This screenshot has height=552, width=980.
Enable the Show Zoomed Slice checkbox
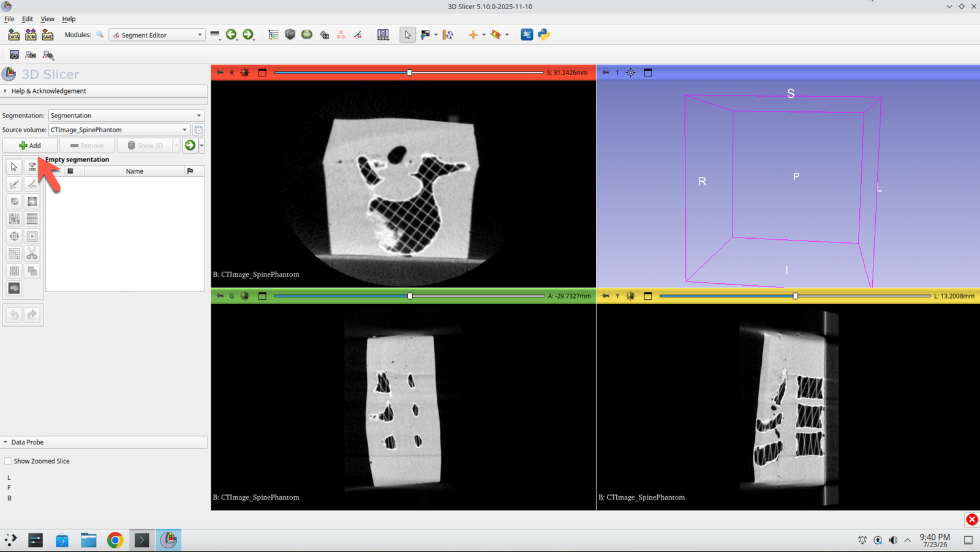pyautogui.click(x=8, y=461)
